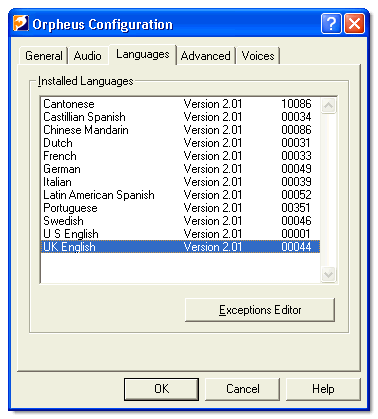Select the highlighted UK English row
Viewport: 378px width, 419px height.
pyautogui.click(x=180, y=247)
